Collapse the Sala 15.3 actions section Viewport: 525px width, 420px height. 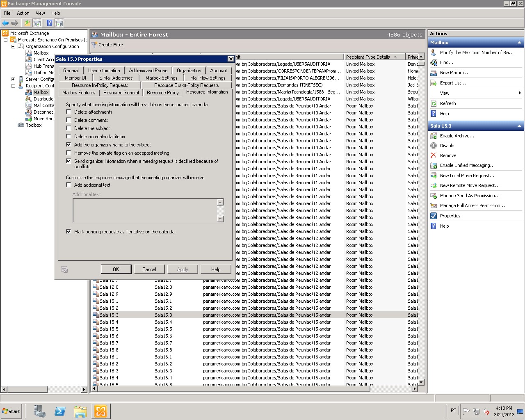pyautogui.click(x=519, y=126)
